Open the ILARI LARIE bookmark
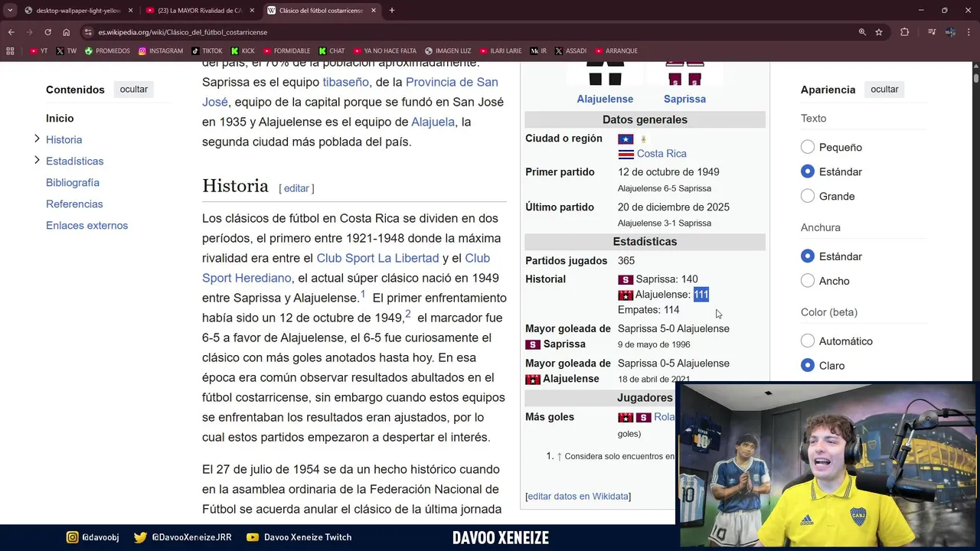980x551 pixels. (x=500, y=51)
